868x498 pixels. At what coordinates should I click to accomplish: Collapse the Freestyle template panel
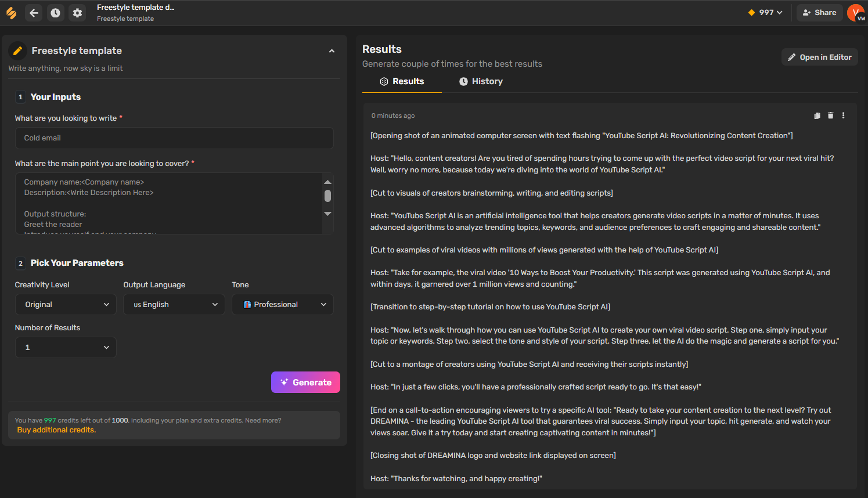(332, 51)
